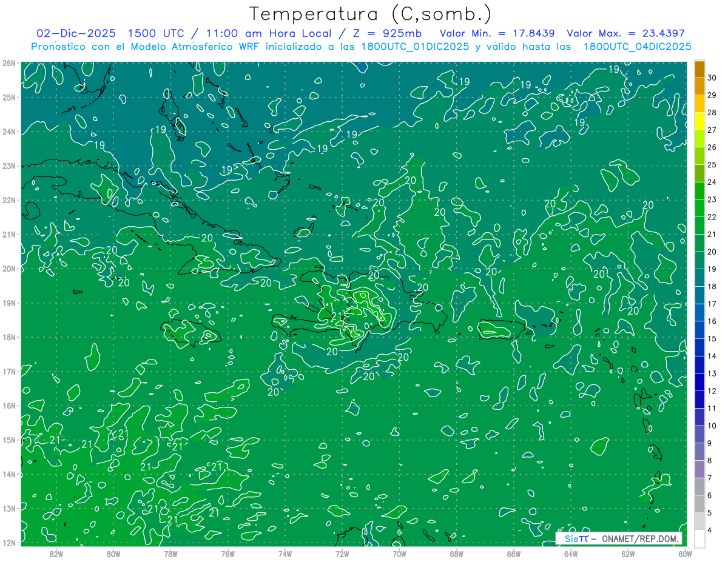Image resolution: width=728 pixels, height=562 pixels.
Task: Click the '72W' longitude axis label
Action: [x=342, y=554]
